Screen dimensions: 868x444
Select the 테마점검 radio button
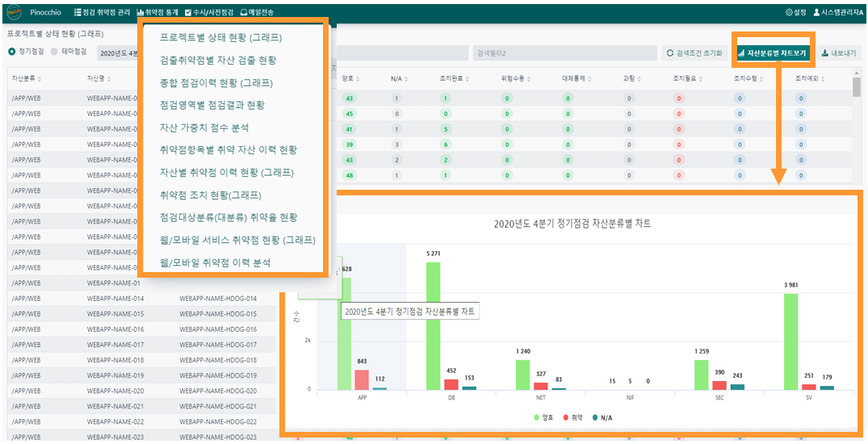54,52
